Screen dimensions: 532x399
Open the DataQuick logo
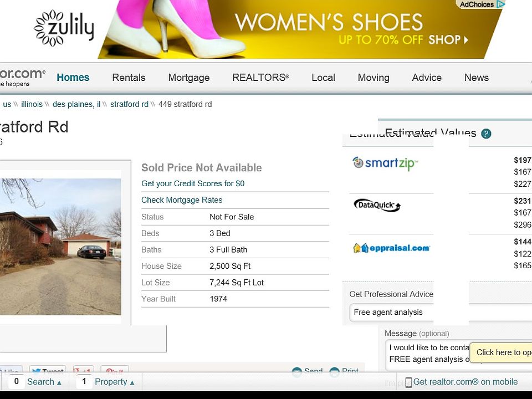pyautogui.click(x=377, y=205)
